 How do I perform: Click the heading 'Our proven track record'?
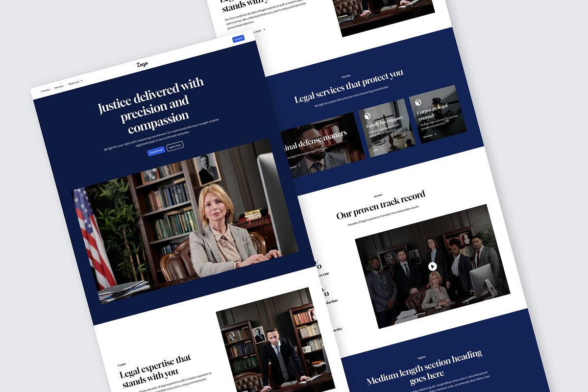tap(381, 205)
